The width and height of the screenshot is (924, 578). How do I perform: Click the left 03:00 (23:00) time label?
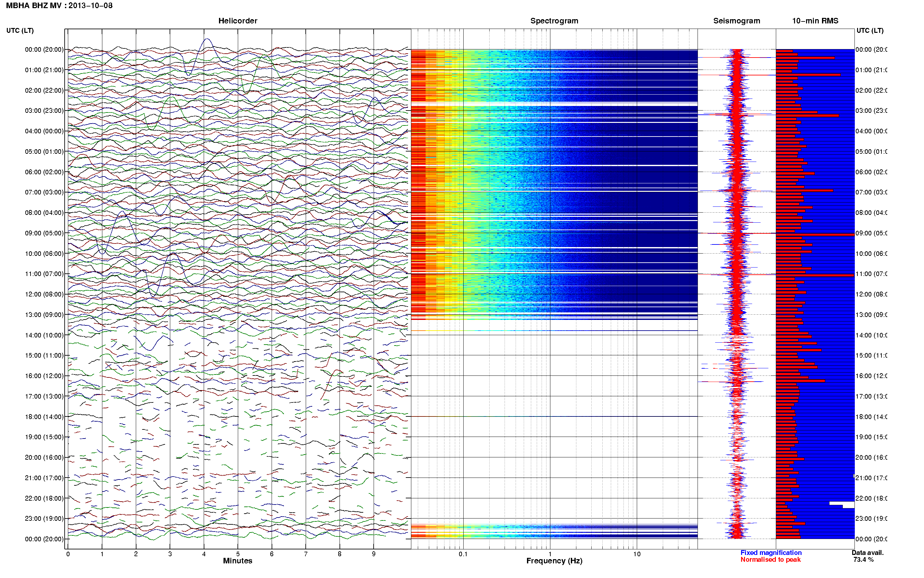(x=44, y=111)
